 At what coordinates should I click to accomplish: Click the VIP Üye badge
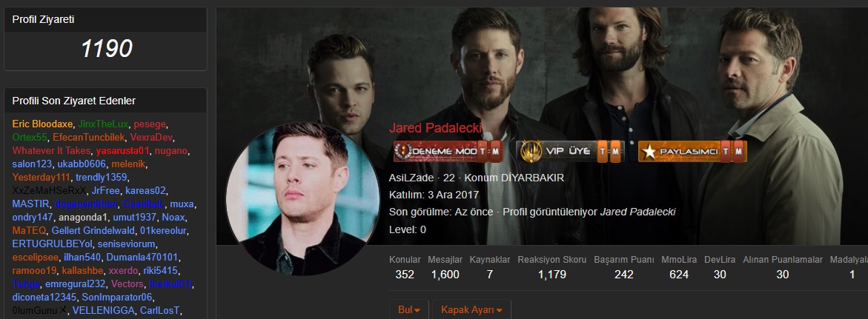pos(570,152)
